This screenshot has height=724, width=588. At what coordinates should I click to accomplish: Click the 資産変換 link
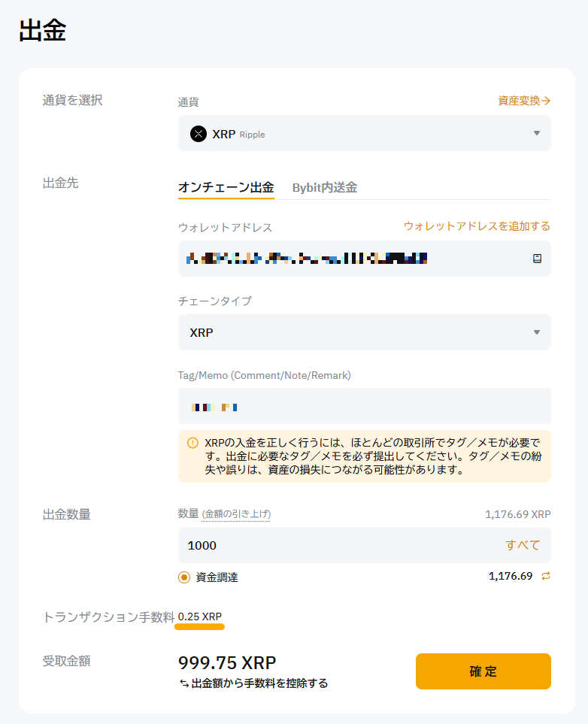coord(519,101)
